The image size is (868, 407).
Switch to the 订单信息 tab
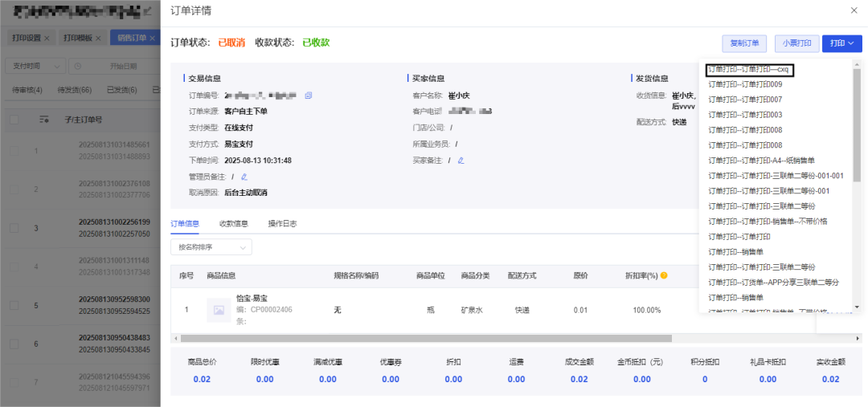point(185,224)
